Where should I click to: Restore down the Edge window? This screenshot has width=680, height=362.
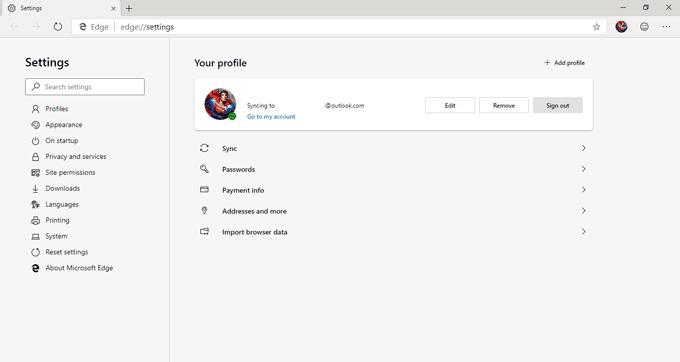coord(646,7)
